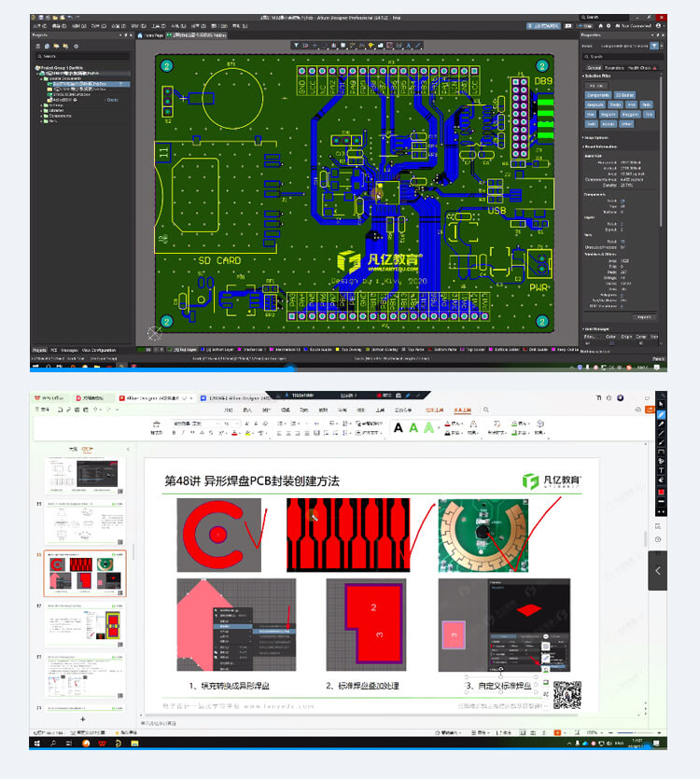The height and width of the screenshot is (779, 700).
Task: Click the Home Page tab in Altium
Action: (x=150, y=35)
